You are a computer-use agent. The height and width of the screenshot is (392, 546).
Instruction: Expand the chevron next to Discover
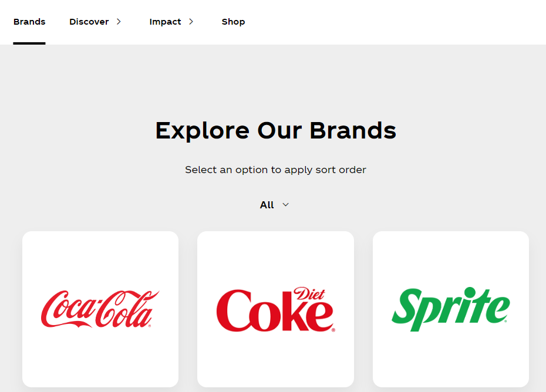(119, 22)
